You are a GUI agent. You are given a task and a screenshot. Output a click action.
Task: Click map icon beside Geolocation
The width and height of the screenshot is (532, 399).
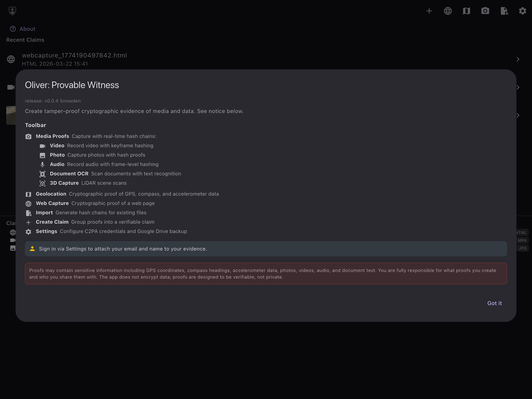(x=28, y=194)
